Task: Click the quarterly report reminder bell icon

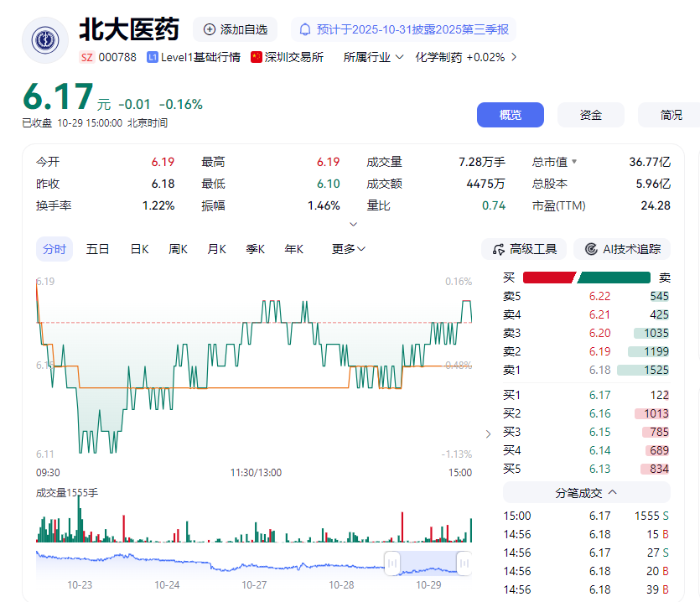Action: [x=306, y=29]
